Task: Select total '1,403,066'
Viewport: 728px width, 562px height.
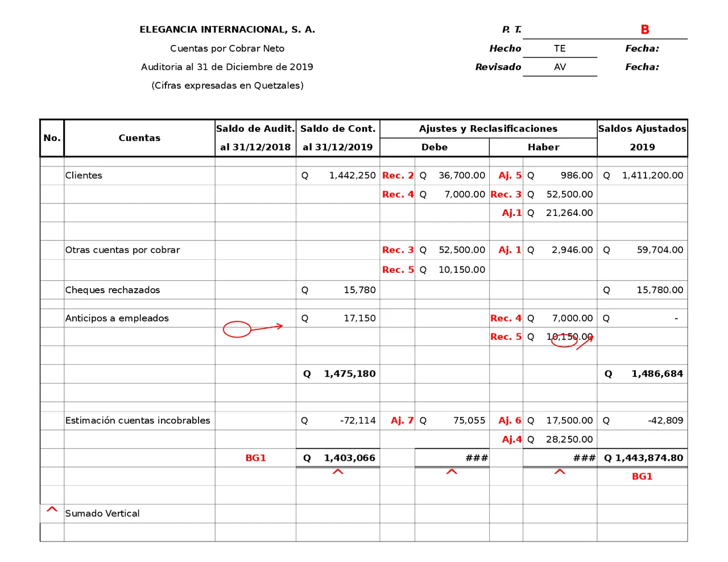Action: pos(350,458)
